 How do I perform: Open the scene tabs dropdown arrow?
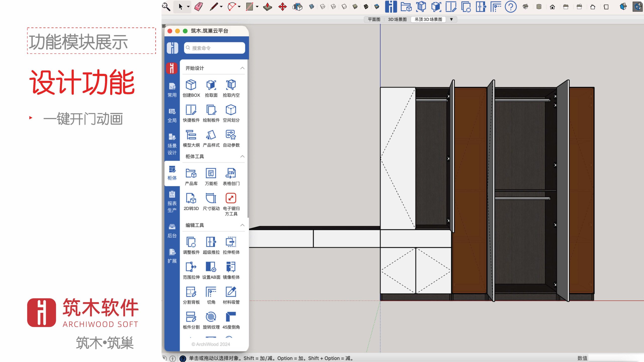pos(451,19)
